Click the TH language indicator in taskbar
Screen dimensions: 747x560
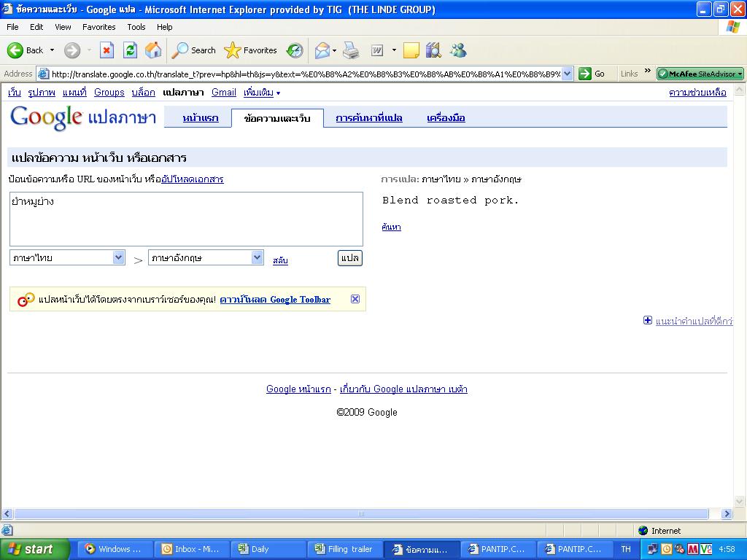tap(625, 549)
